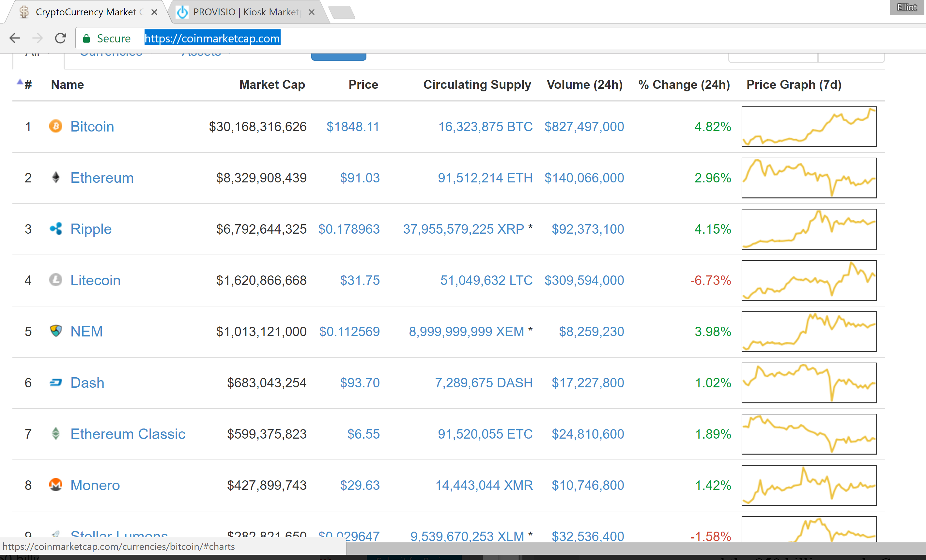Image resolution: width=926 pixels, height=560 pixels.
Task: Sort by Circulating Supply header
Action: 477,85
